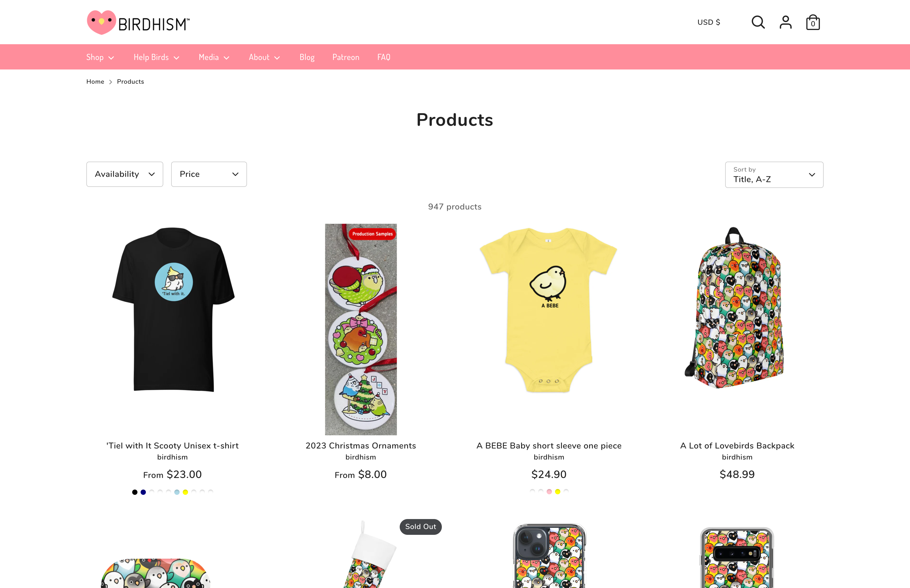Image resolution: width=910 pixels, height=588 pixels.
Task: Expand the Price filter dropdown
Action: [209, 174]
